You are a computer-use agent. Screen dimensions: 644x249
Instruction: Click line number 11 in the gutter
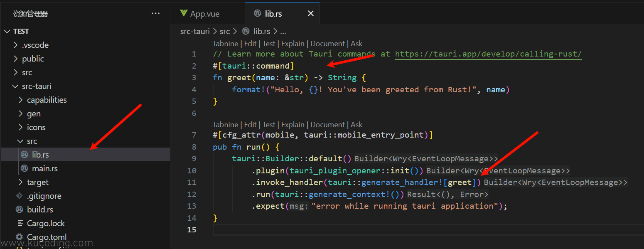click(x=192, y=182)
